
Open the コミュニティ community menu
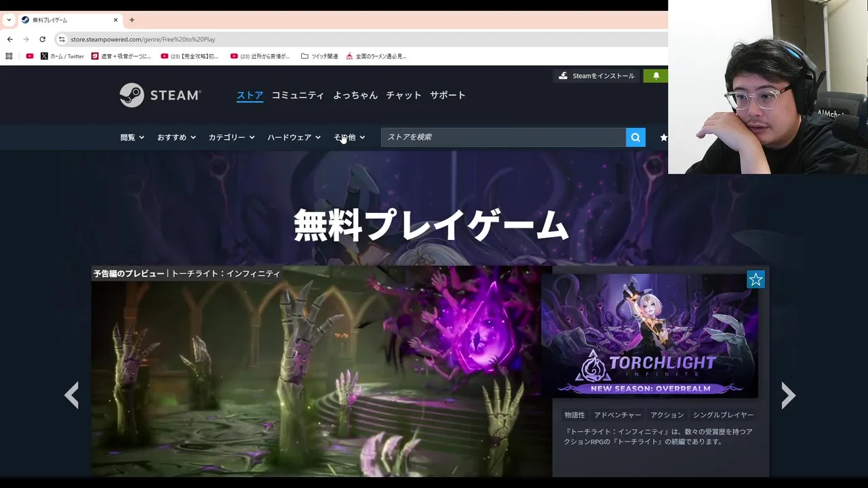[x=298, y=96]
